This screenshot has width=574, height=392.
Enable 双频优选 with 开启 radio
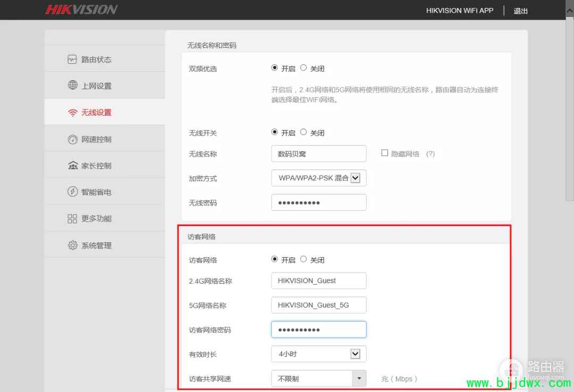pos(275,67)
